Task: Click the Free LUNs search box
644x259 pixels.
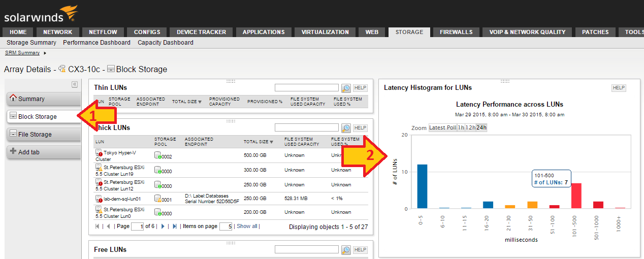Action: point(306,249)
